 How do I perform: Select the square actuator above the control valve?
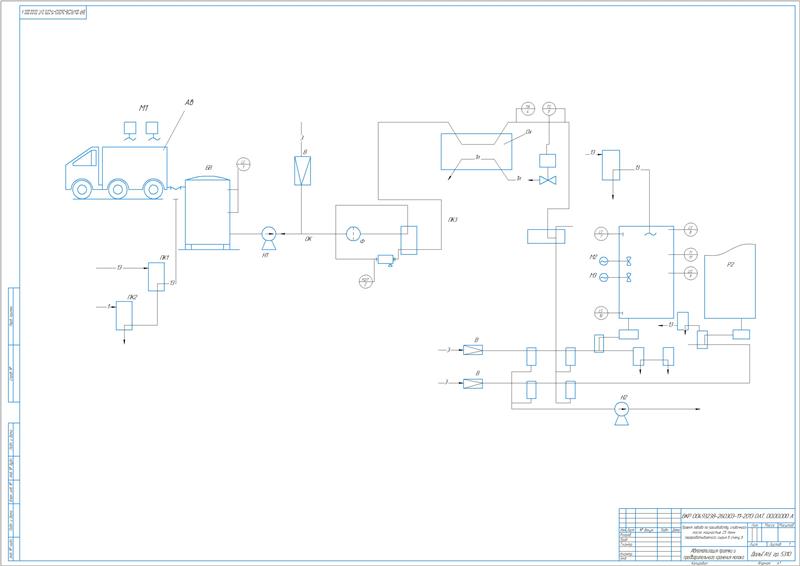(x=547, y=160)
